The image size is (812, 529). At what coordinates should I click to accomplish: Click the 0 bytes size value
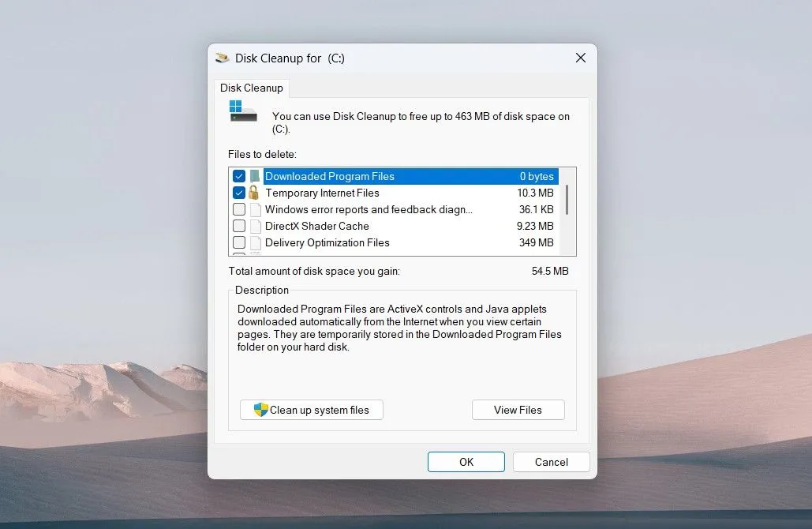coord(537,176)
